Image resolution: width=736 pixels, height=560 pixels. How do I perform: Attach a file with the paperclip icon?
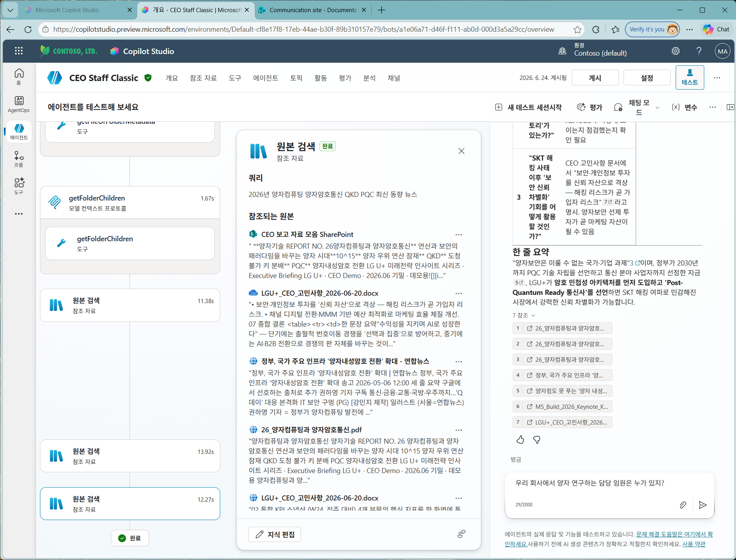pos(683,505)
